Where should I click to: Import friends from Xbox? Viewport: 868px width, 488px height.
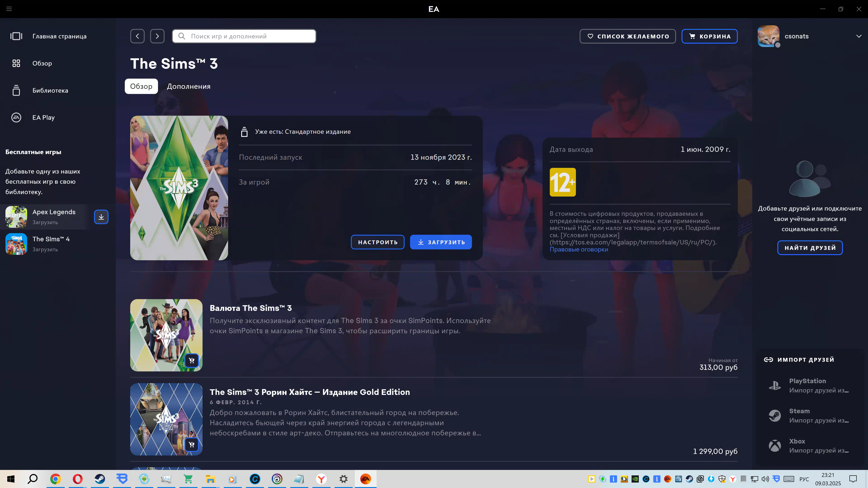coord(810,446)
